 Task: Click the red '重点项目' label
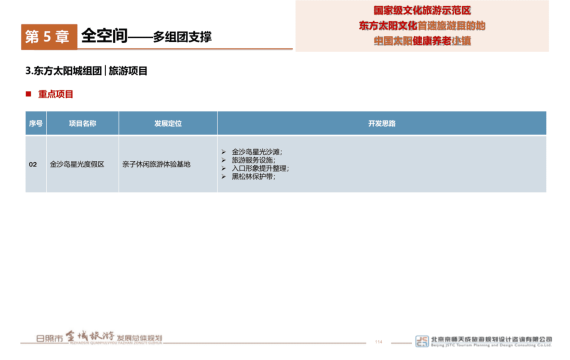(56, 94)
